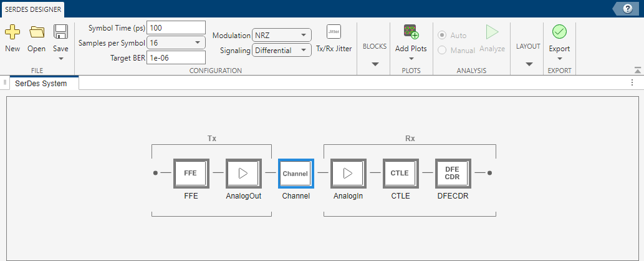
Task: Select the CTLE block in Rx
Action: click(400, 173)
